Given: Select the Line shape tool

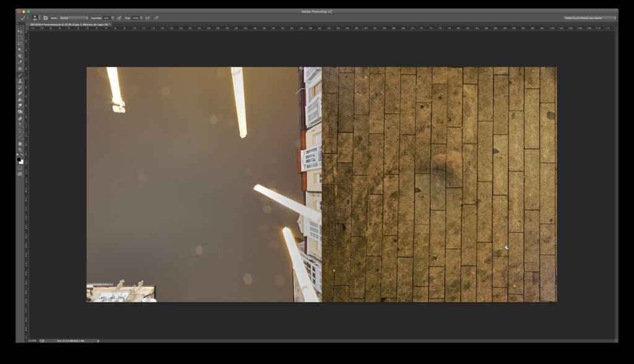Looking at the screenshot, I should pyautogui.click(x=20, y=137).
